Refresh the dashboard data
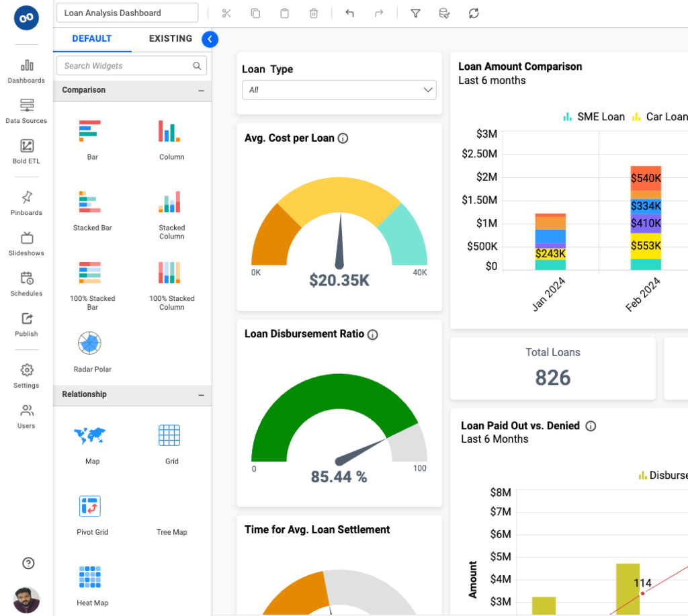Screen dimensions: 688x616 474,13
